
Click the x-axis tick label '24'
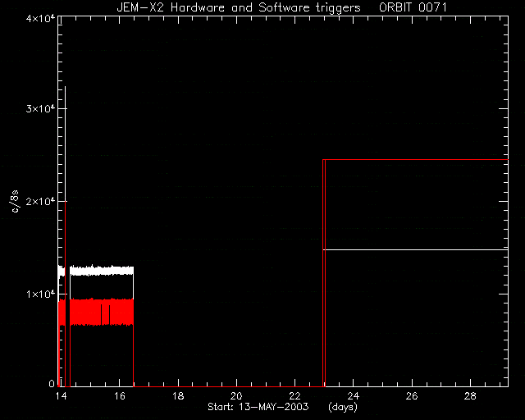pos(354,396)
